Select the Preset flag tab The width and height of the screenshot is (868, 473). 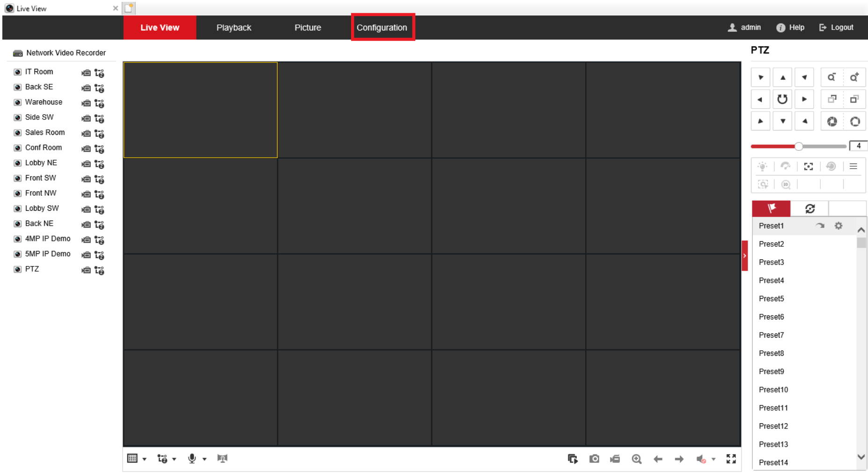tap(771, 208)
